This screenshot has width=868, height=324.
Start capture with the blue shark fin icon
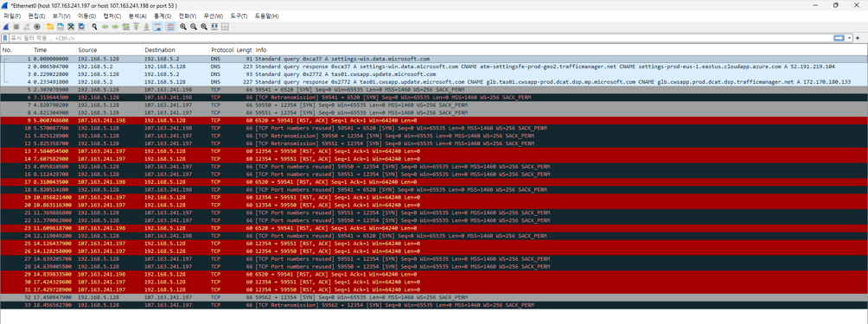tap(6, 27)
